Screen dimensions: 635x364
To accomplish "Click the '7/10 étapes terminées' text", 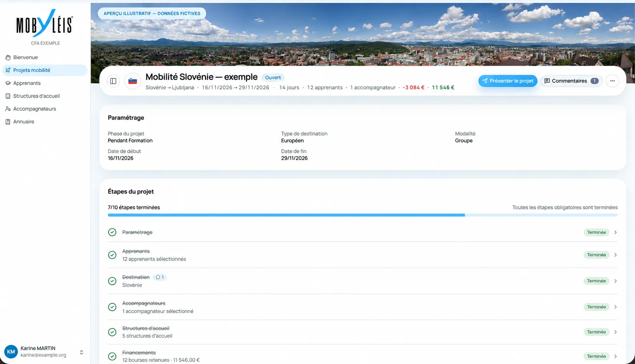I will click(x=134, y=208).
